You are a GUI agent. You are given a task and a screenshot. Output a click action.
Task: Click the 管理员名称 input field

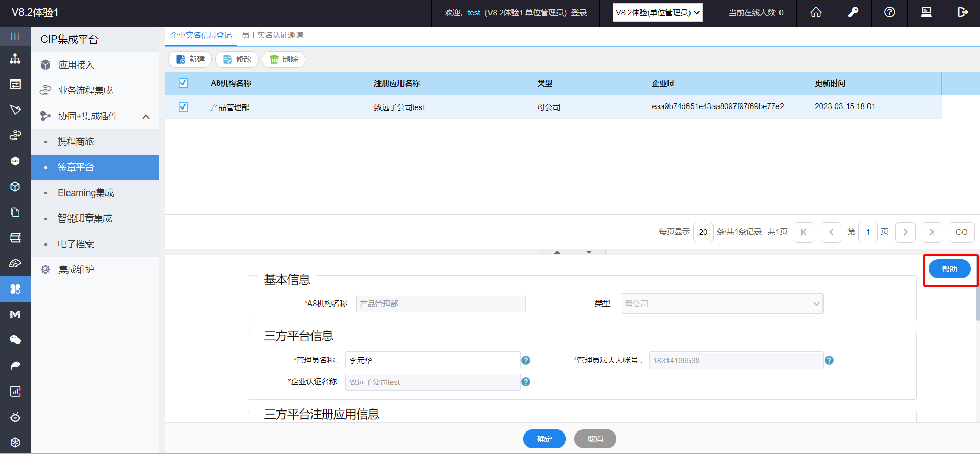[432, 360]
